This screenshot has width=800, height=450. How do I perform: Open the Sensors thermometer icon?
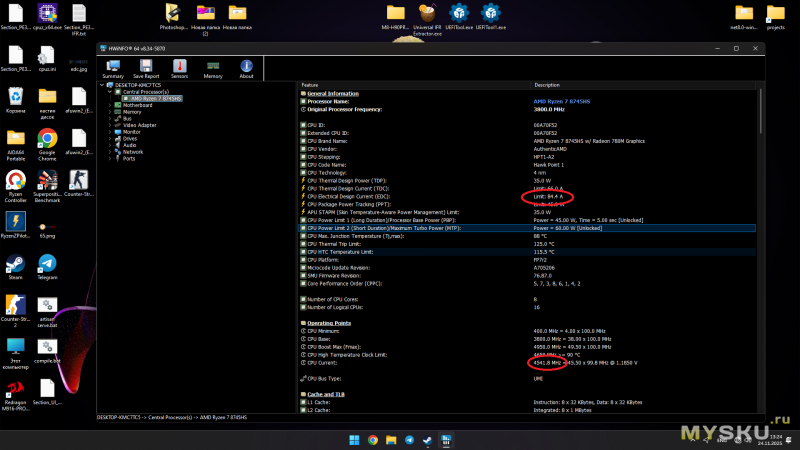180,68
